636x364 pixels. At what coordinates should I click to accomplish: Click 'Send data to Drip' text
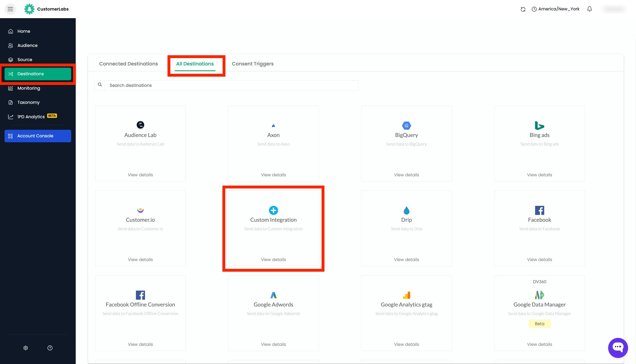click(x=406, y=229)
